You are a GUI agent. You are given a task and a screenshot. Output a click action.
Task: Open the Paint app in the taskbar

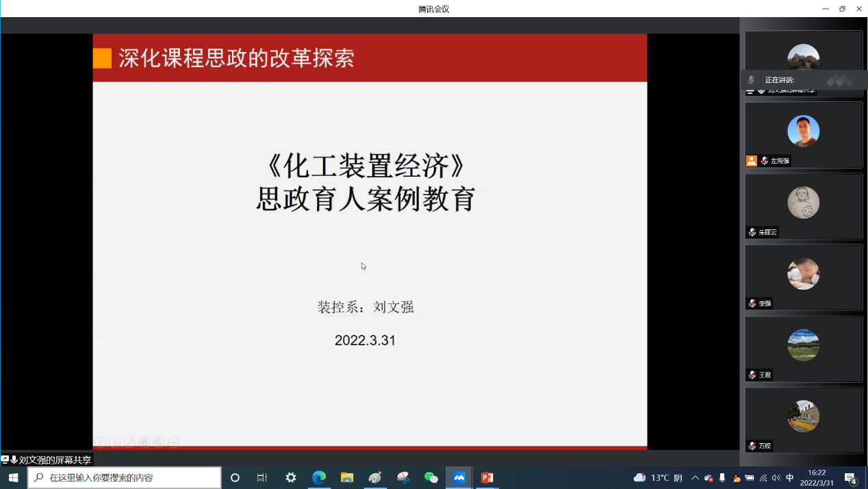pos(374,477)
